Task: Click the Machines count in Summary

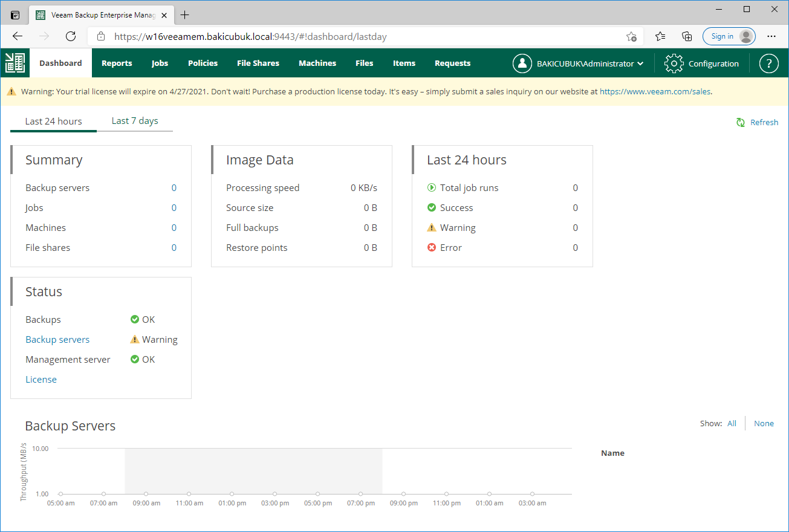Action: click(174, 227)
